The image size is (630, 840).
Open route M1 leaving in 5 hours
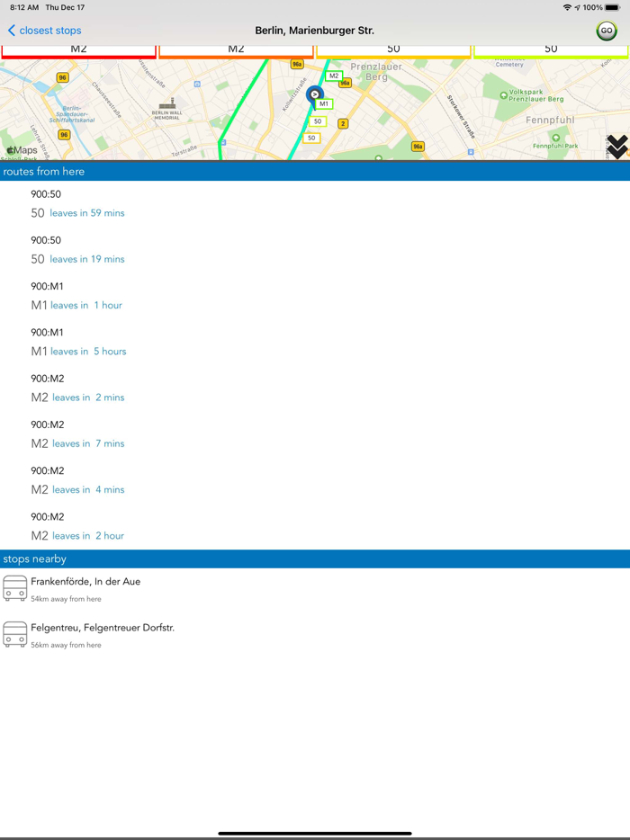[x=315, y=343]
